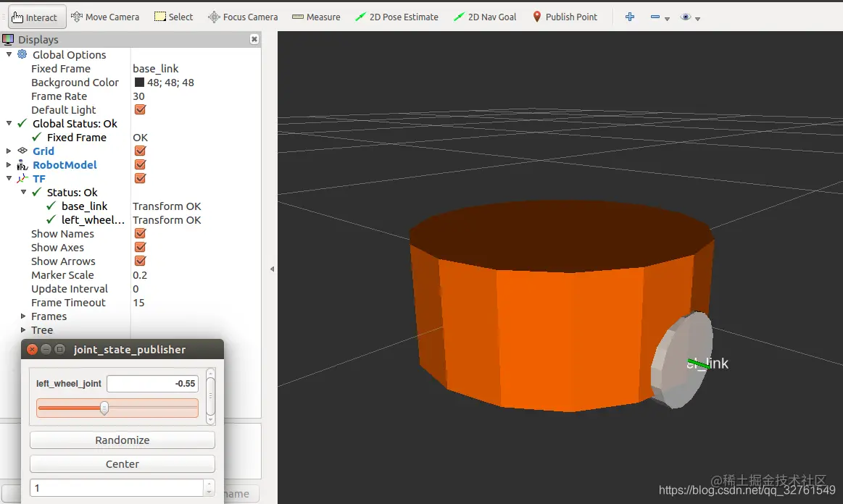
Task: Click the eye view options icon
Action: point(686,17)
